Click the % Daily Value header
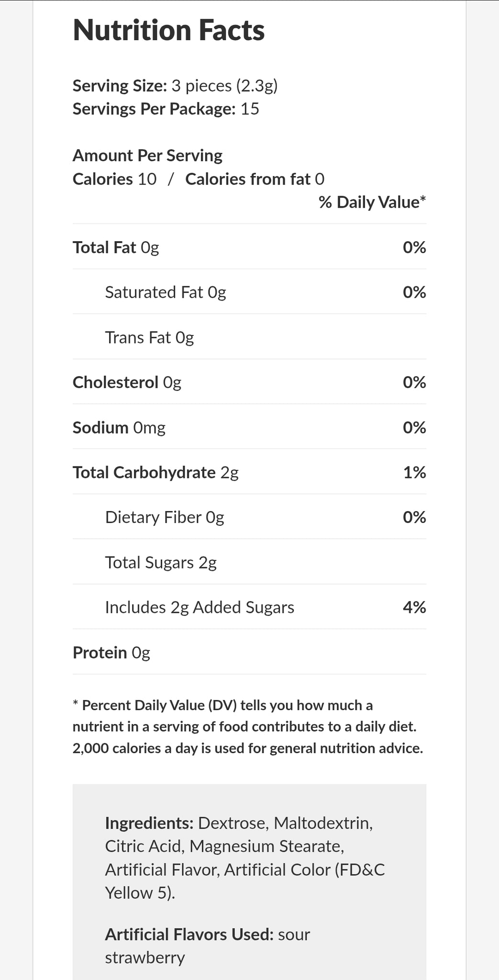The height and width of the screenshot is (980, 499). tap(372, 202)
